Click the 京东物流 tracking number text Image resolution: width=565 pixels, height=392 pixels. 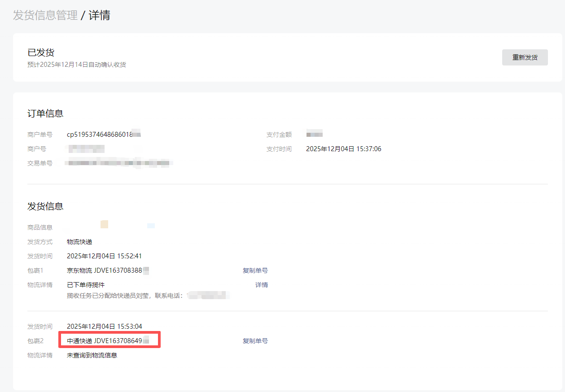108,270
